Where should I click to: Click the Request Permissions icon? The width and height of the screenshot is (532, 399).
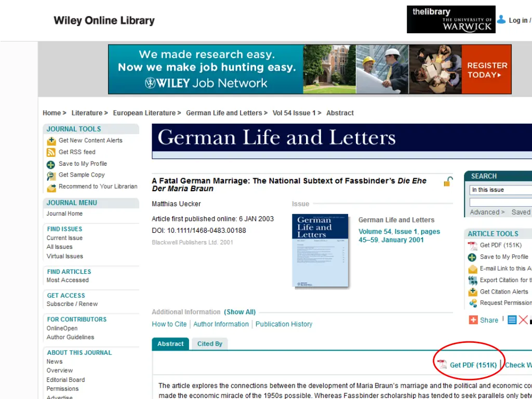(473, 303)
